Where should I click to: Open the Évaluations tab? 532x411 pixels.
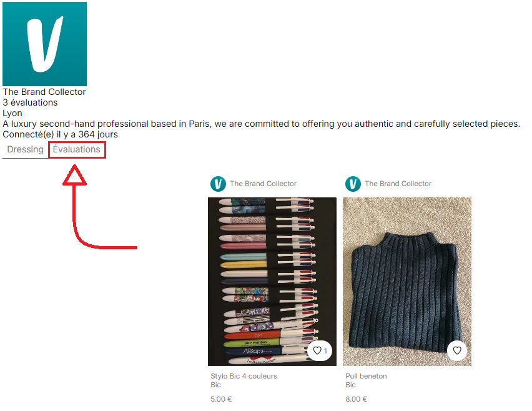[77, 150]
